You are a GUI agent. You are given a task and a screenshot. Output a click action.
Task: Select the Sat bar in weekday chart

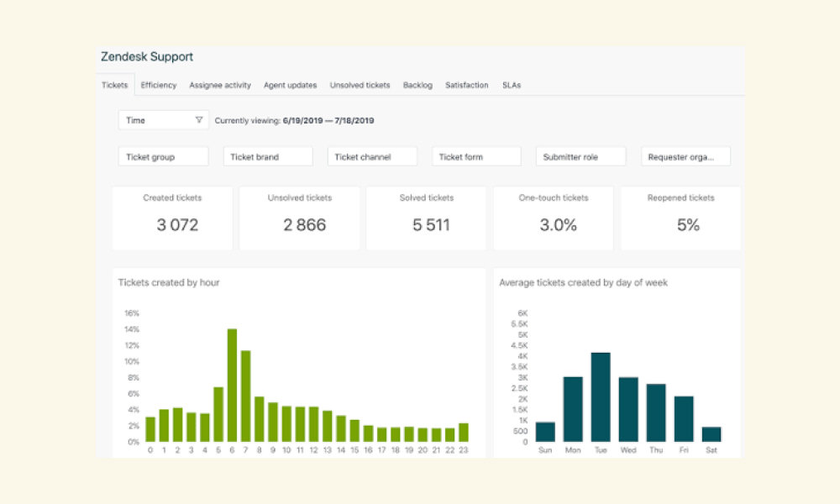[711, 433]
